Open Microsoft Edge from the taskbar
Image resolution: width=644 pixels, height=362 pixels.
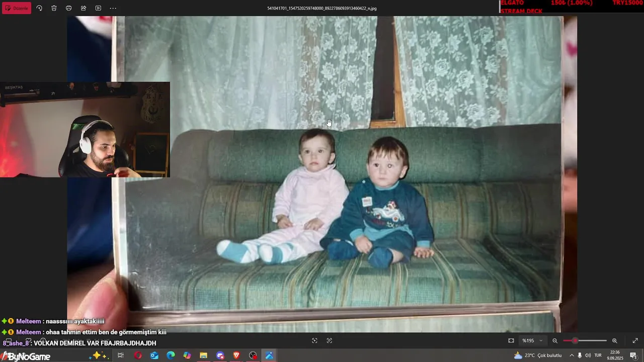point(171,355)
